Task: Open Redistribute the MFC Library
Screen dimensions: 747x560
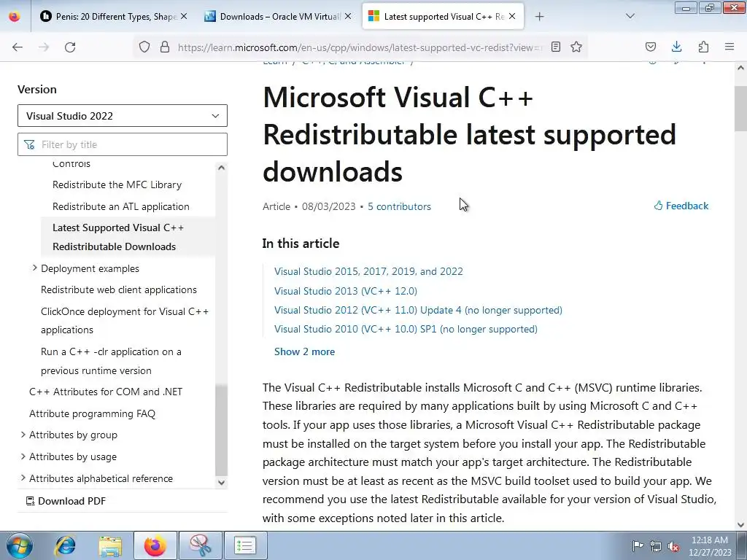Action: click(x=117, y=184)
